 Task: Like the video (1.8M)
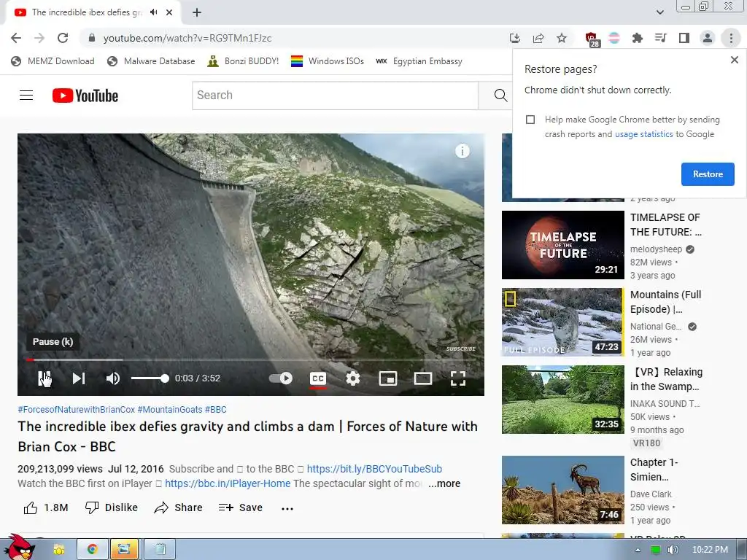46,507
